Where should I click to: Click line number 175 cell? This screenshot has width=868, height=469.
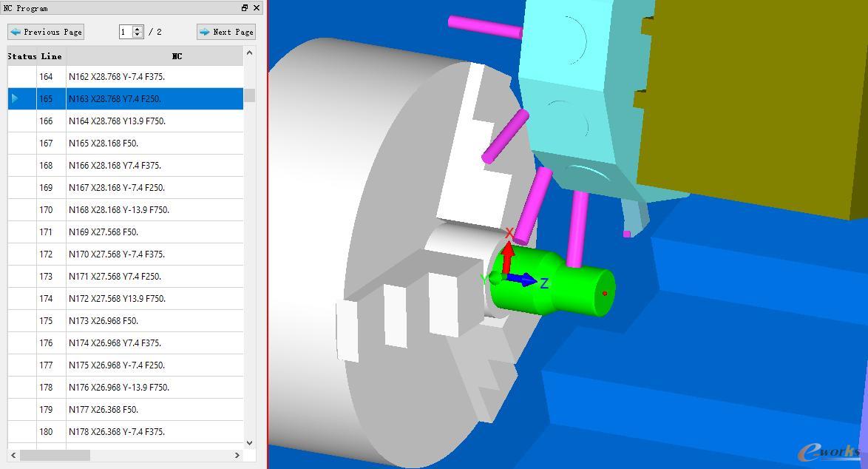(x=52, y=320)
